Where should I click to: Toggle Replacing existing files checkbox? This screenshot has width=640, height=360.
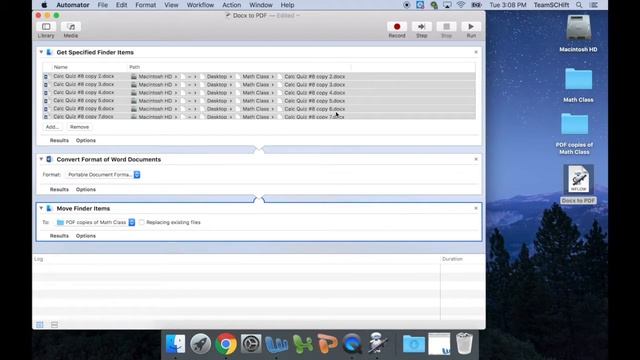(x=142, y=222)
